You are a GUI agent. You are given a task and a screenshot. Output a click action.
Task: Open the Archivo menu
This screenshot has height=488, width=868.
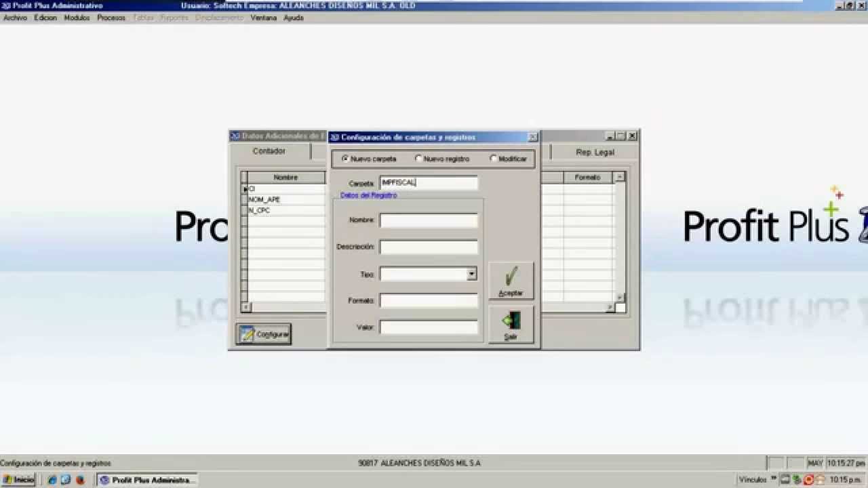[15, 18]
